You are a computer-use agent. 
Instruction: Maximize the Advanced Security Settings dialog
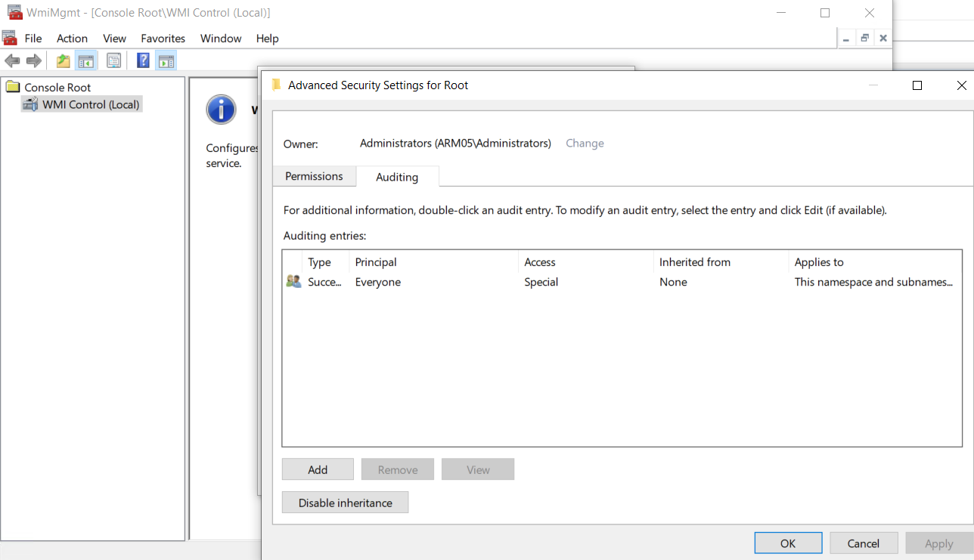click(x=917, y=85)
